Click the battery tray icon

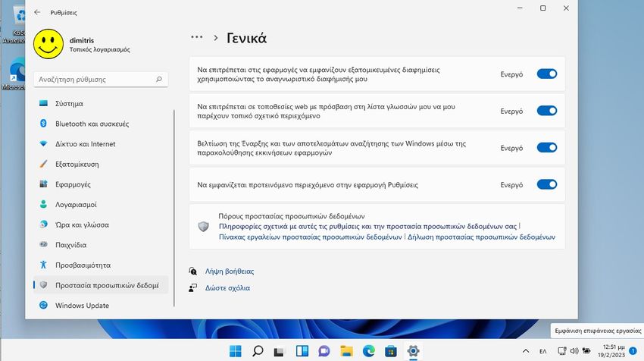click(586, 350)
